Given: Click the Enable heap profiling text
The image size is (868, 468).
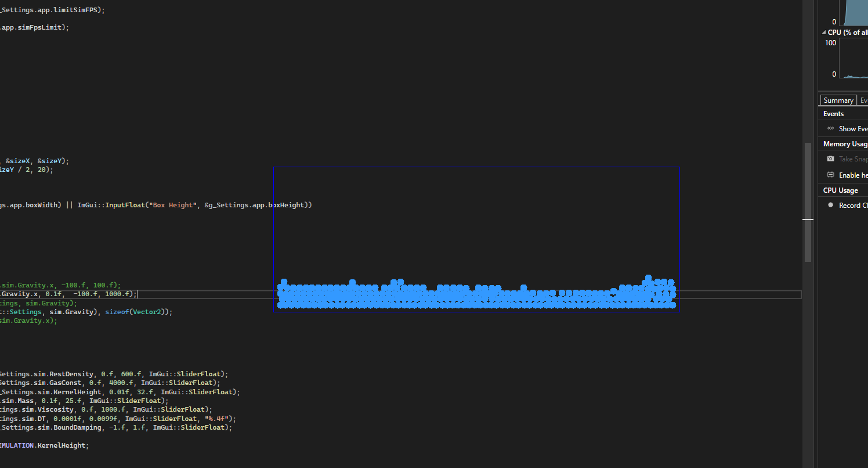Looking at the screenshot, I should (x=853, y=175).
